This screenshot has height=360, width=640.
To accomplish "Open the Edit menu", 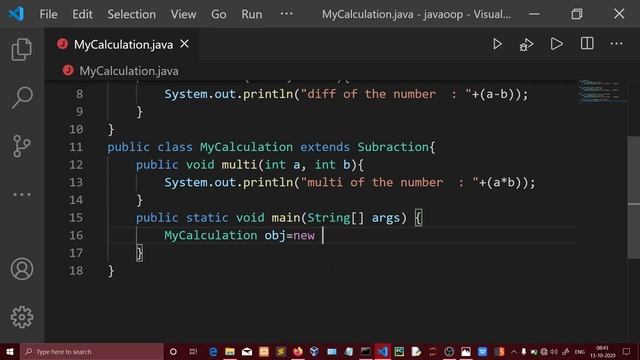I will pyautogui.click(x=82, y=14).
